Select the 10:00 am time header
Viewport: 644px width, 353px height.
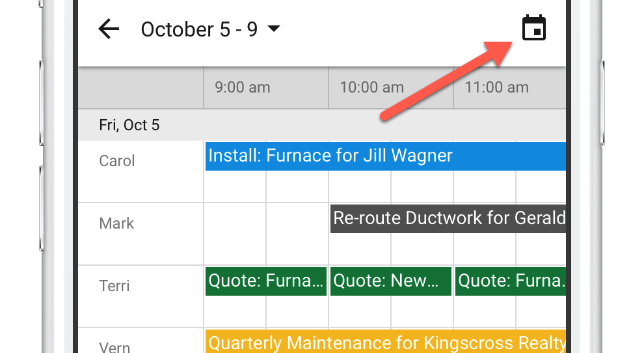[x=371, y=87]
